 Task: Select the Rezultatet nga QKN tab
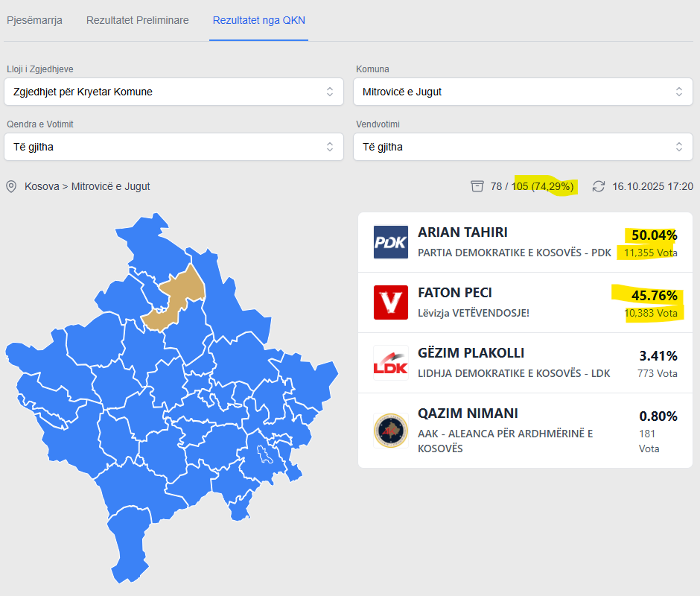click(x=258, y=20)
